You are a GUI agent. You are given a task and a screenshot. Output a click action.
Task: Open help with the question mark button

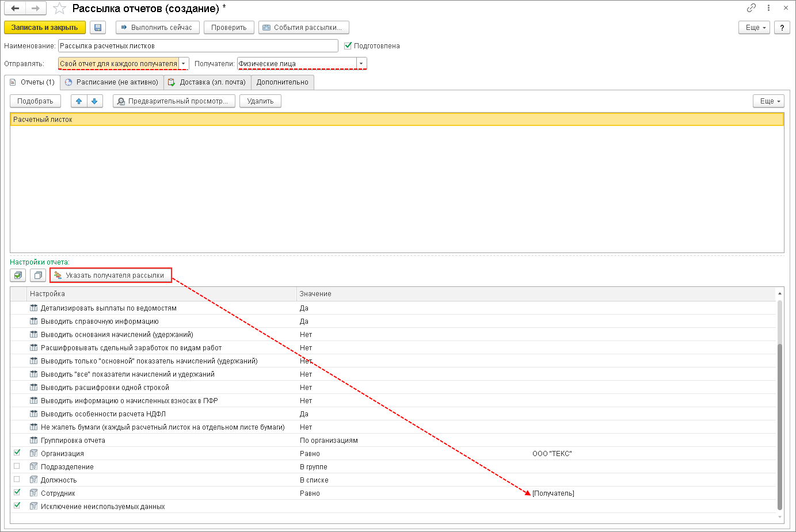[x=782, y=28]
